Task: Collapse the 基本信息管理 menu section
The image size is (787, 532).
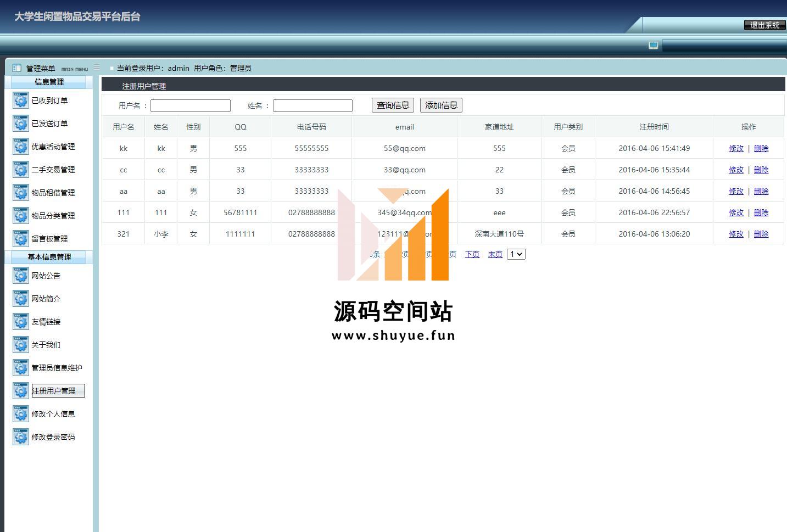Action: 49,257
